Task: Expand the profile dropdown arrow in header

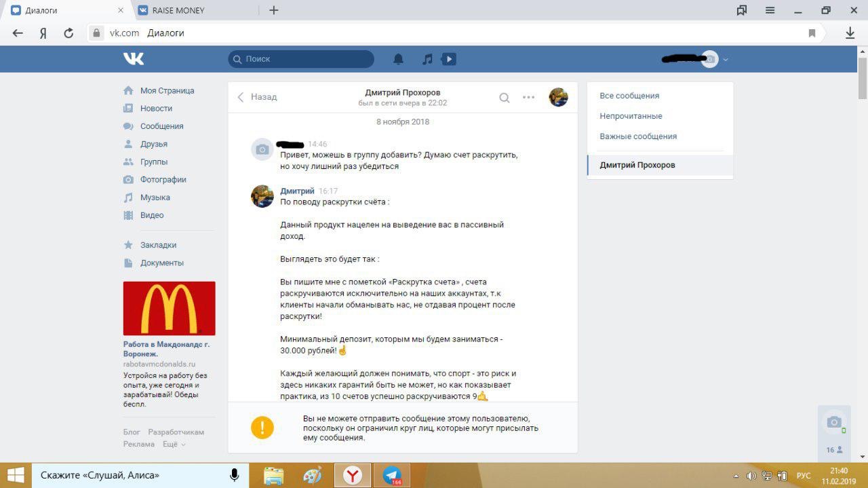Action: pyautogui.click(x=726, y=60)
